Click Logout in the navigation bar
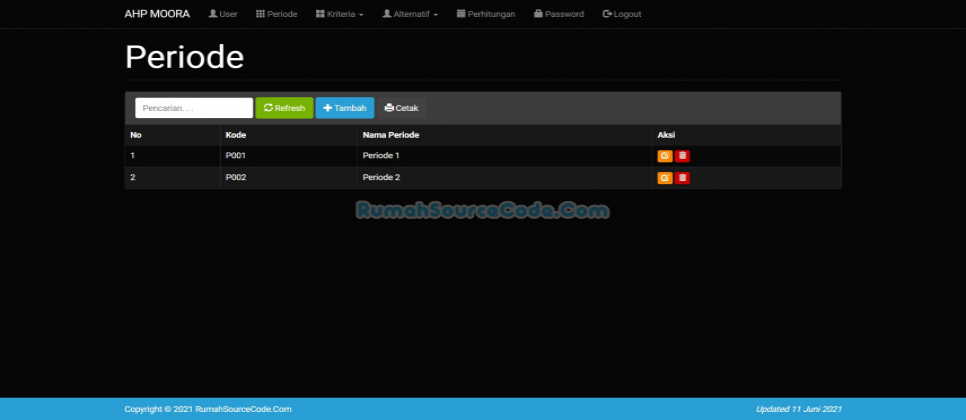Viewport: 966px width, 420px height. [622, 14]
